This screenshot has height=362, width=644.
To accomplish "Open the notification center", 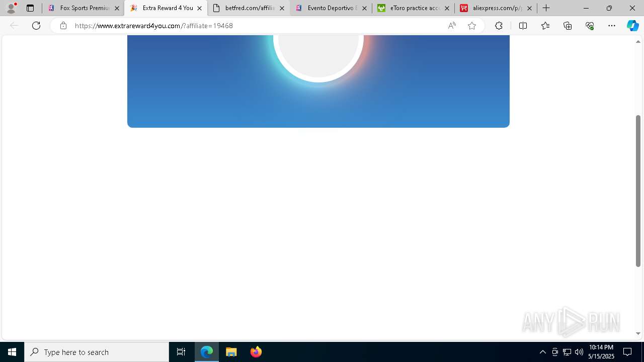I will (627, 352).
